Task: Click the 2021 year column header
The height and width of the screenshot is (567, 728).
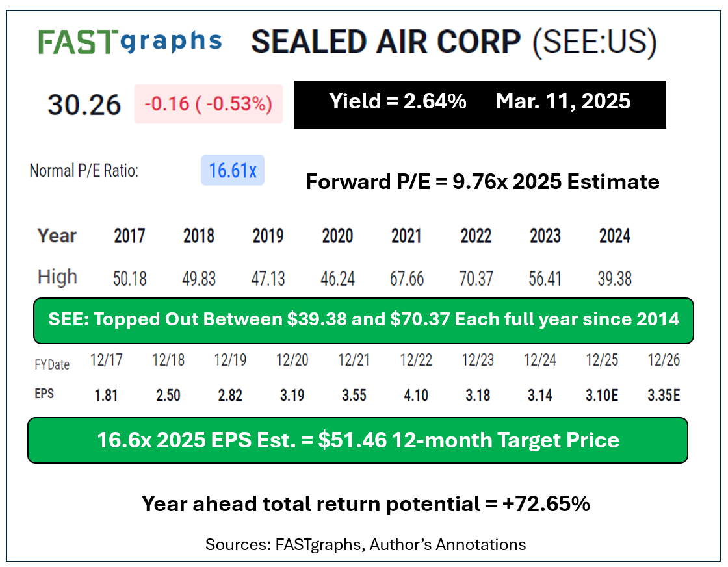Action: click(x=406, y=236)
